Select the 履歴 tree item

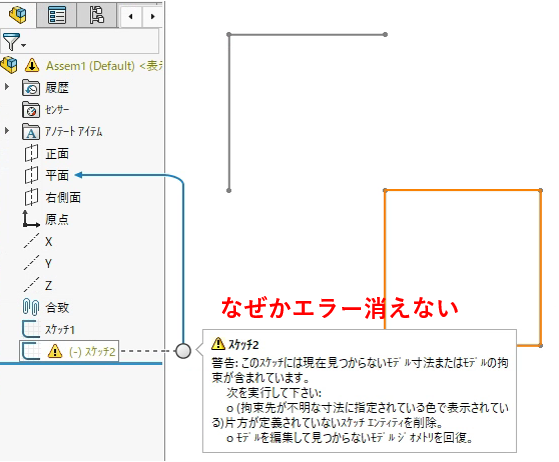[x=57, y=88]
